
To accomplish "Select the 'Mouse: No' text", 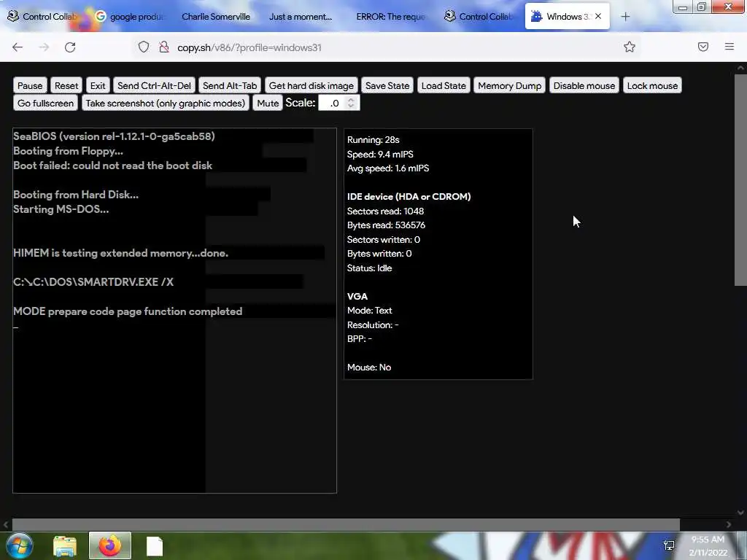I will (368, 367).
